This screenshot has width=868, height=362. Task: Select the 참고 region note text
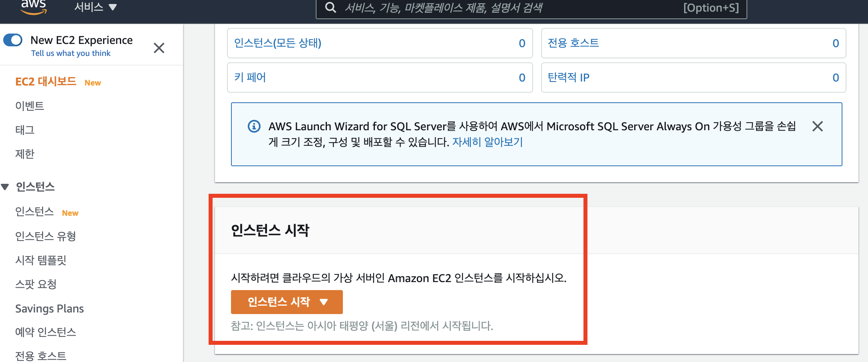pos(362,326)
